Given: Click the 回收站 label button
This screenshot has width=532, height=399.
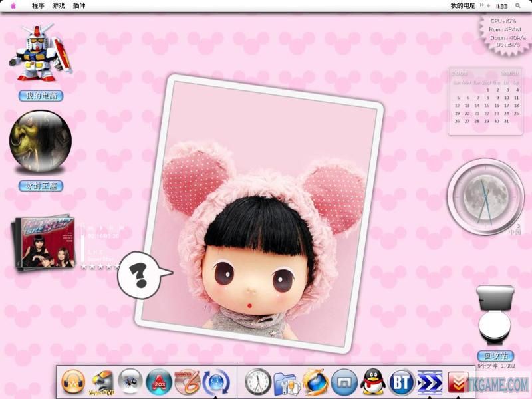Looking at the screenshot, I should coord(495,356).
